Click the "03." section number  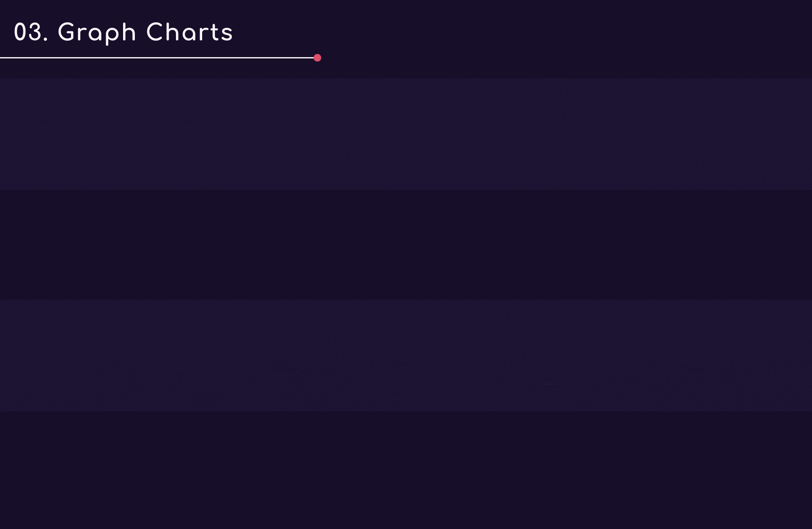point(30,32)
